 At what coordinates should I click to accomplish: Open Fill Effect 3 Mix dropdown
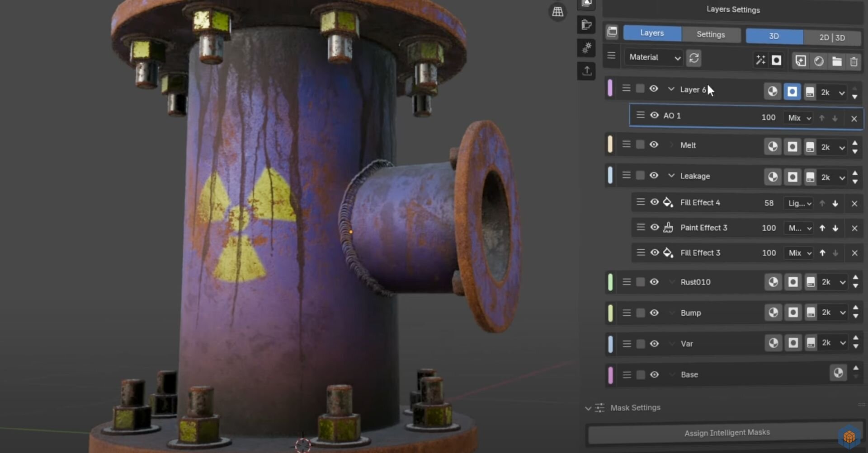[x=799, y=253]
